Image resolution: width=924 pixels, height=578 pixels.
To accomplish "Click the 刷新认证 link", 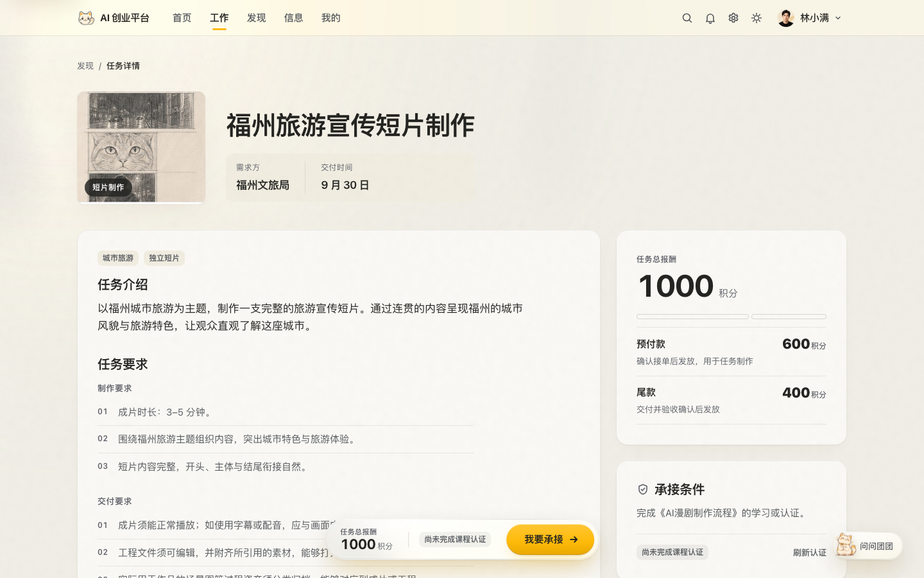I will [810, 552].
